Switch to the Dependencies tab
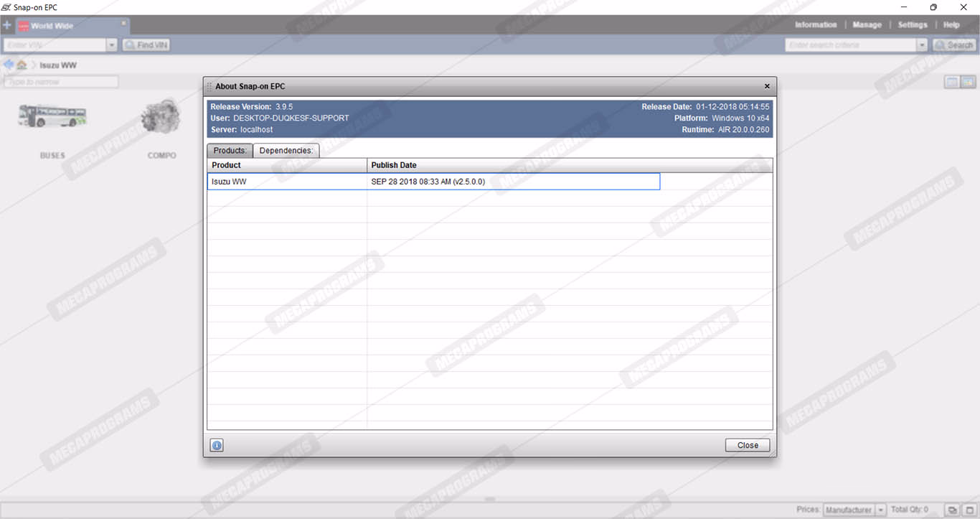 tap(286, 151)
